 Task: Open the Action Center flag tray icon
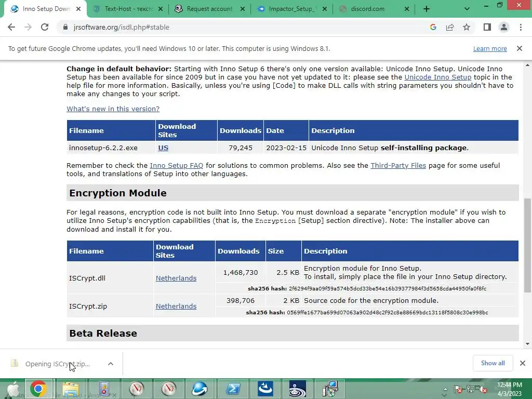(458, 389)
